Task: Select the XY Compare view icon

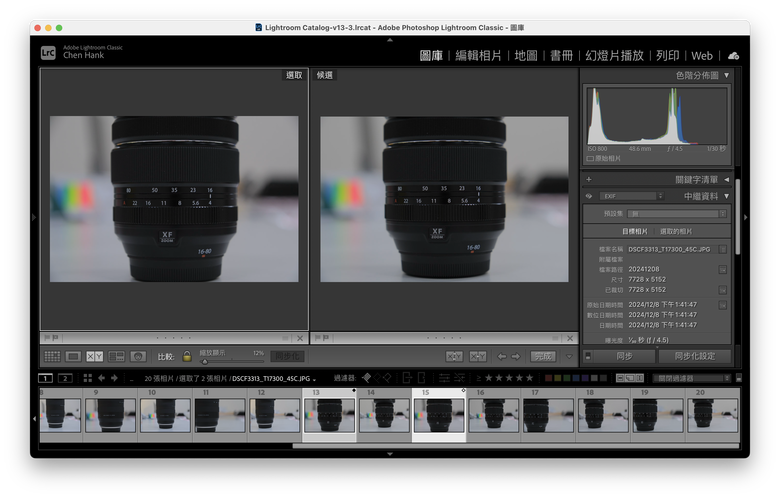Action: (95, 356)
